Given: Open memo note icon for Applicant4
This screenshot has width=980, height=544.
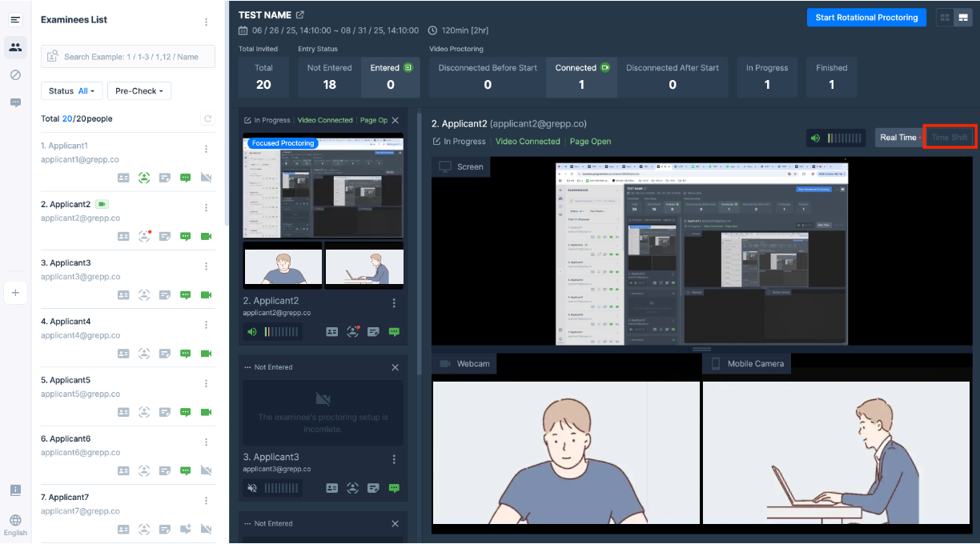Looking at the screenshot, I should [165, 354].
